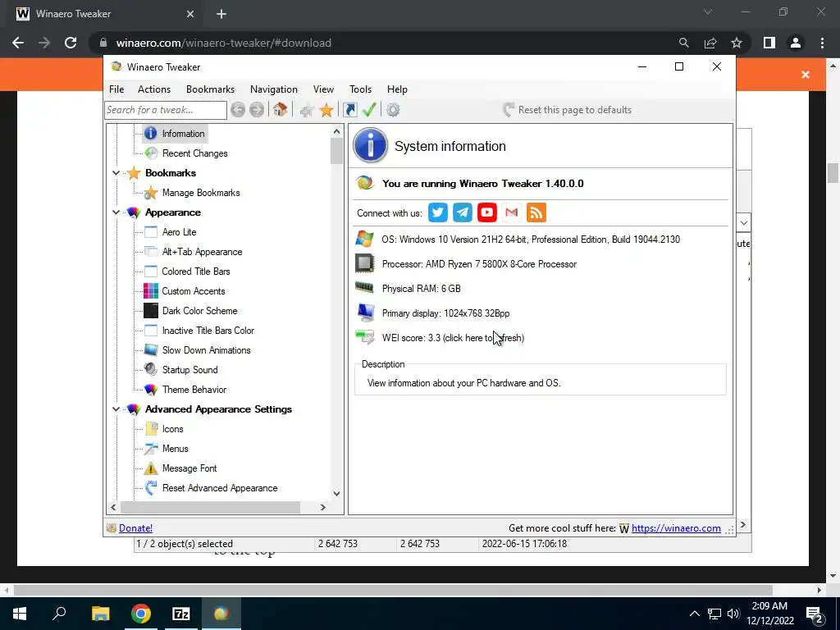Open the Gmail icon under Connect with us

[512, 212]
